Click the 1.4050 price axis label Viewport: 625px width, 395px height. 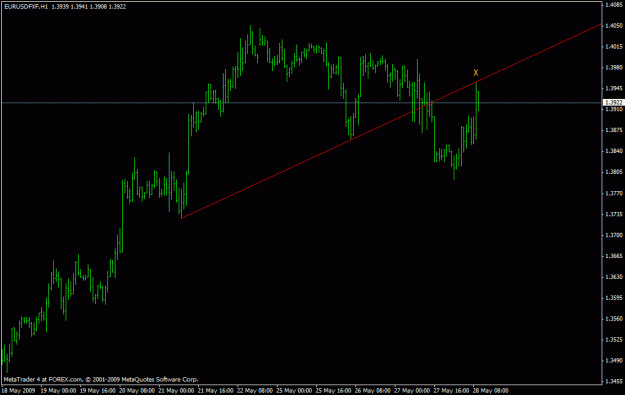tap(614, 26)
